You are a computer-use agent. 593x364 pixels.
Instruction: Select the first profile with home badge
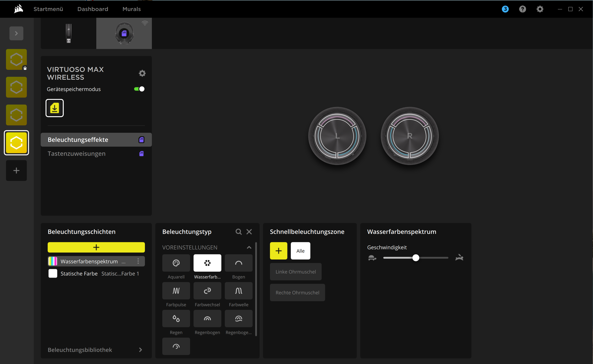(x=16, y=59)
